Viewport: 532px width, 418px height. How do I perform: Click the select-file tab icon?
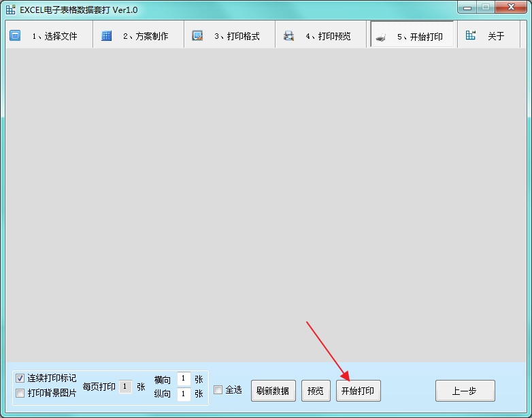15,35
